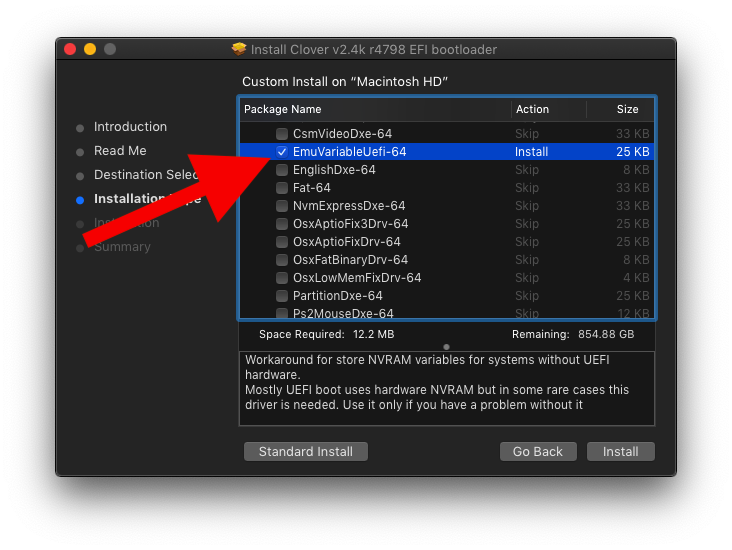Select the PartitionDxe-64 row name
The width and height of the screenshot is (732, 550).
pyautogui.click(x=338, y=296)
